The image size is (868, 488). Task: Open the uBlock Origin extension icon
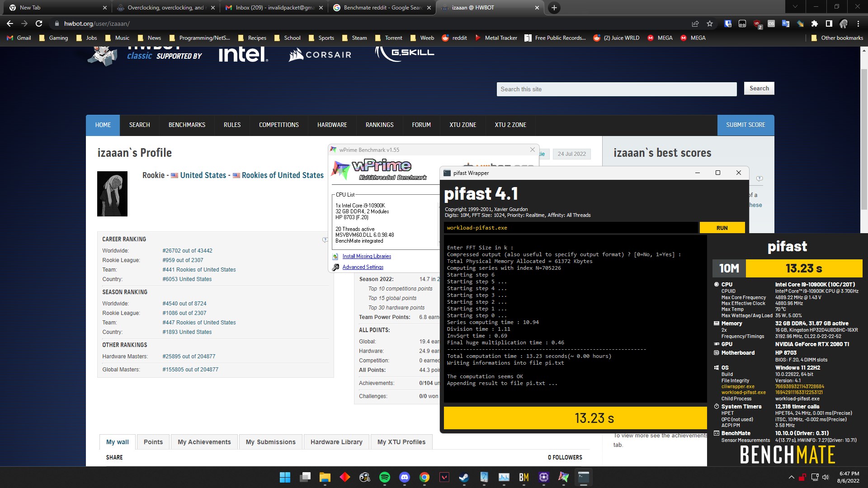pos(757,23)
